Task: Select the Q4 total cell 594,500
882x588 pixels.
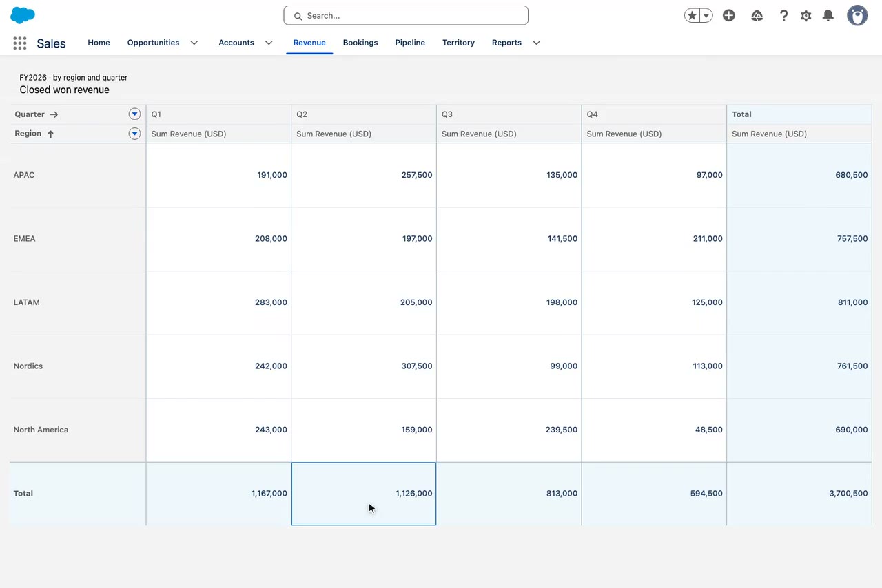Action: coord(654,494)
